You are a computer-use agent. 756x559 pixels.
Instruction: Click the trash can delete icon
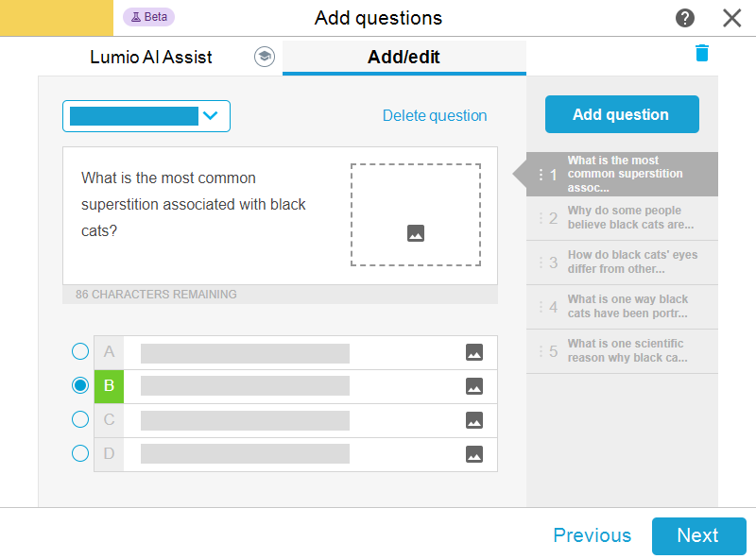701,53
